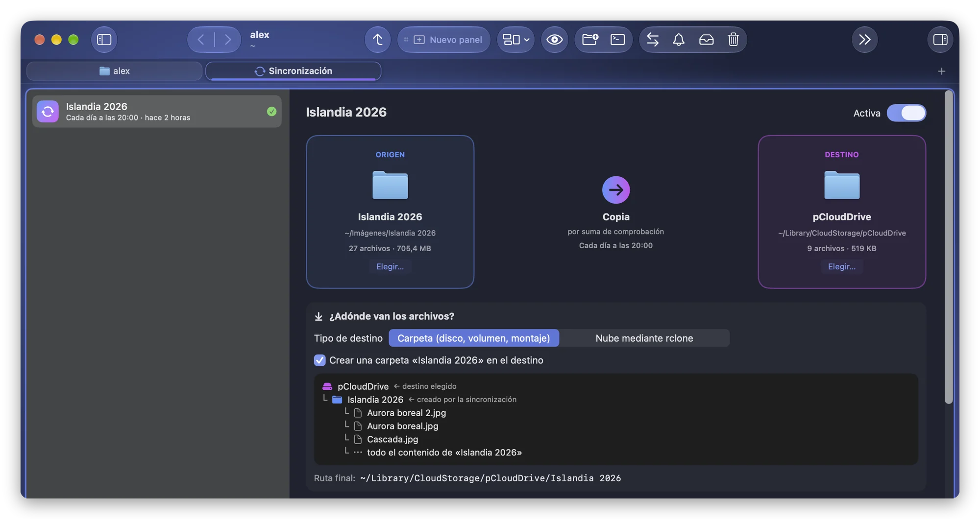Click the Islandia 2026 folder in preview tree
The image size is (980, 519).
[375, 400]
